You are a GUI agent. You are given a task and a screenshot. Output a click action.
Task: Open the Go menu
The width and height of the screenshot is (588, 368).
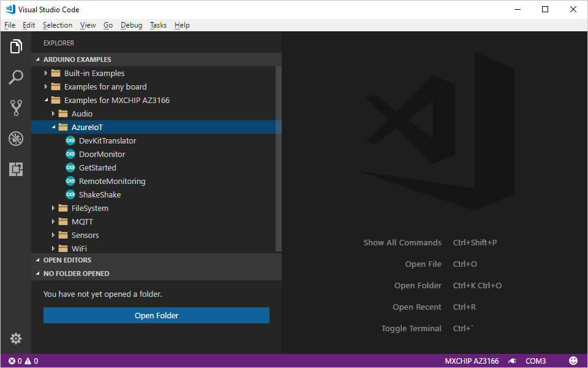point(108,25)
